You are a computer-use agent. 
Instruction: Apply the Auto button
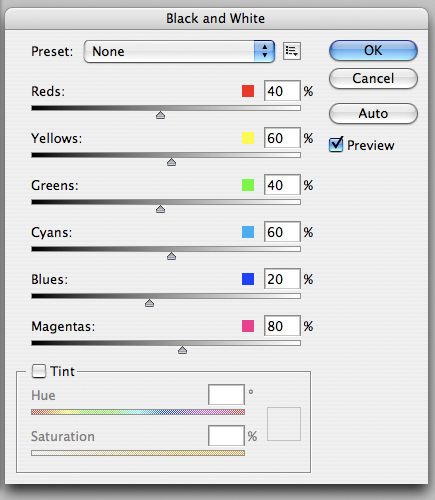coord(373,114)
